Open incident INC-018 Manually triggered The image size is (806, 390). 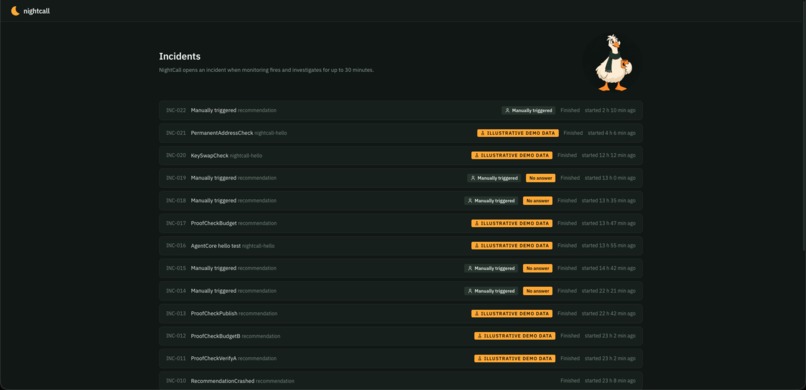click(x=400, y=200)
